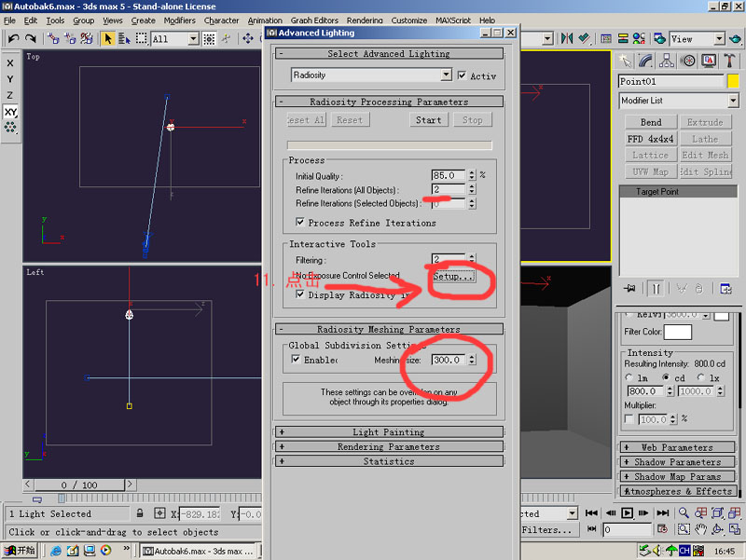Open the File menu
746x560 pixels.
coord(9,20)
